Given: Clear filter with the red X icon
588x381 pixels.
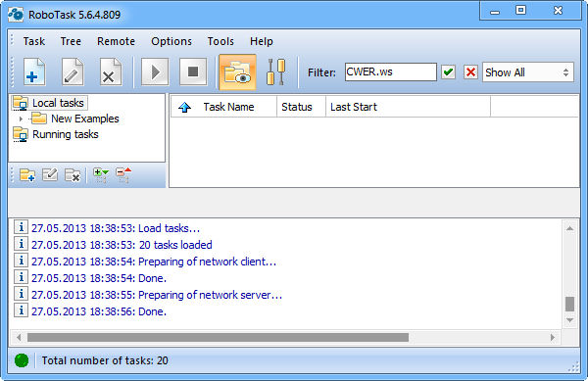Looking at the screenshot, I should pos(470,71).
